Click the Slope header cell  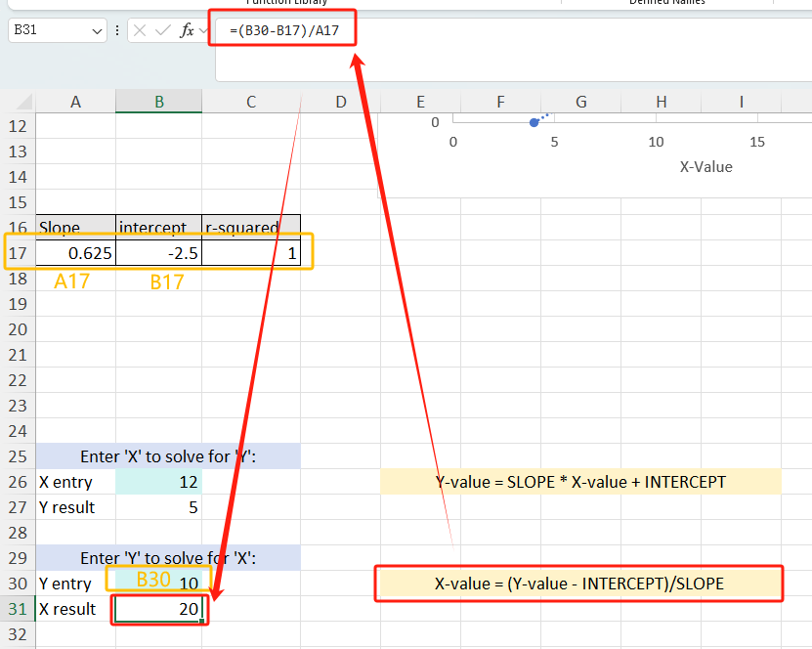[x=75, y=228]
